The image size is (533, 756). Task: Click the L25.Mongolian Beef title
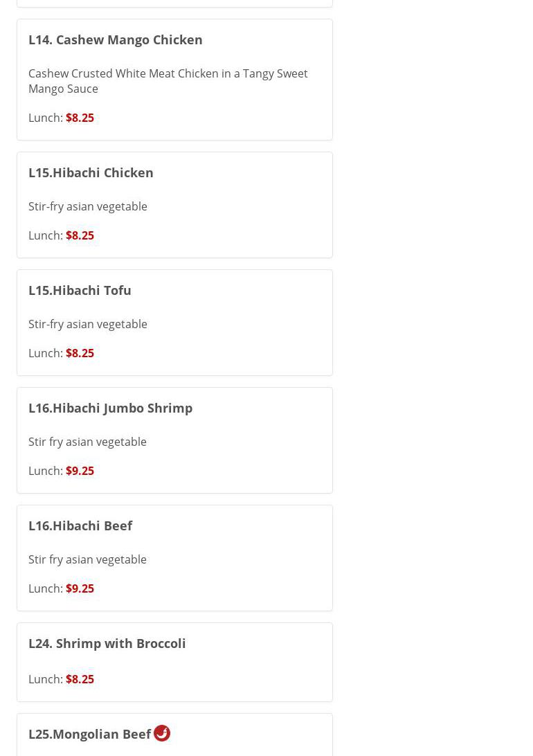(89, 734)
